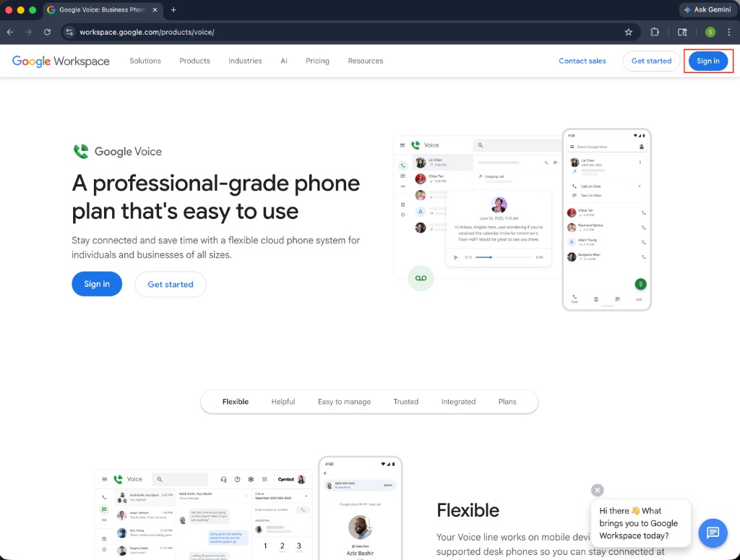Screen dimensions: 740x560
Task: Click the Google Workspace logo
Action: 61,61
